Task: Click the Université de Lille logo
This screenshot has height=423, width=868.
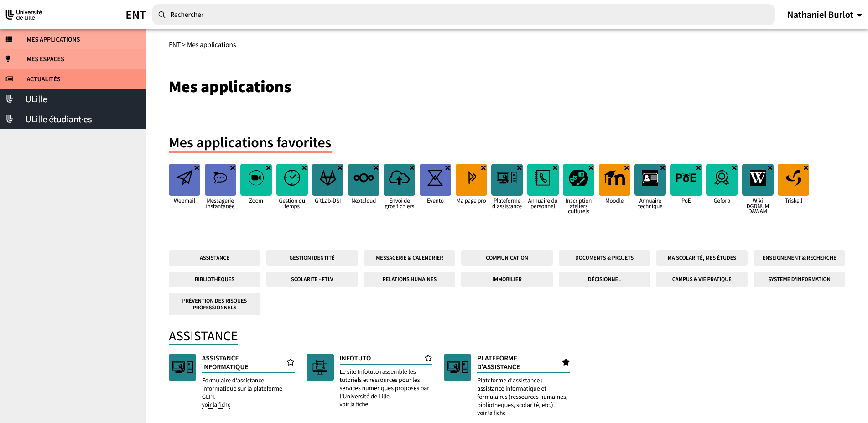Action: coord(24,15)
